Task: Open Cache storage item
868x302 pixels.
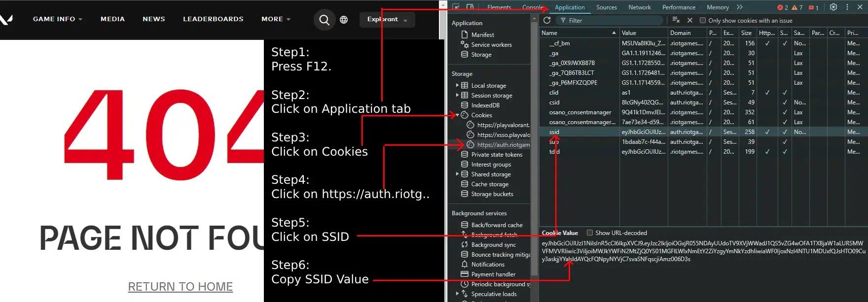Action: (x=490, y=184)
